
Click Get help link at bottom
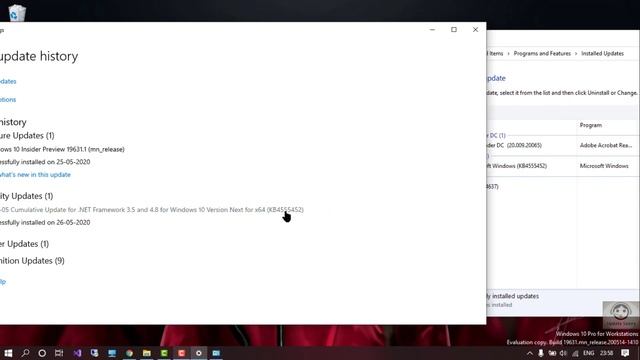click(x=3, y=282)
